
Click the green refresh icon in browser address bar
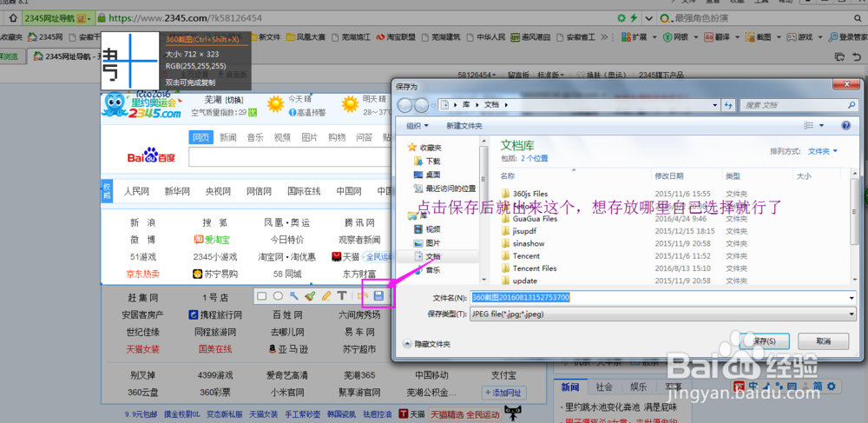pyautogui.click(x=621, y=18)
